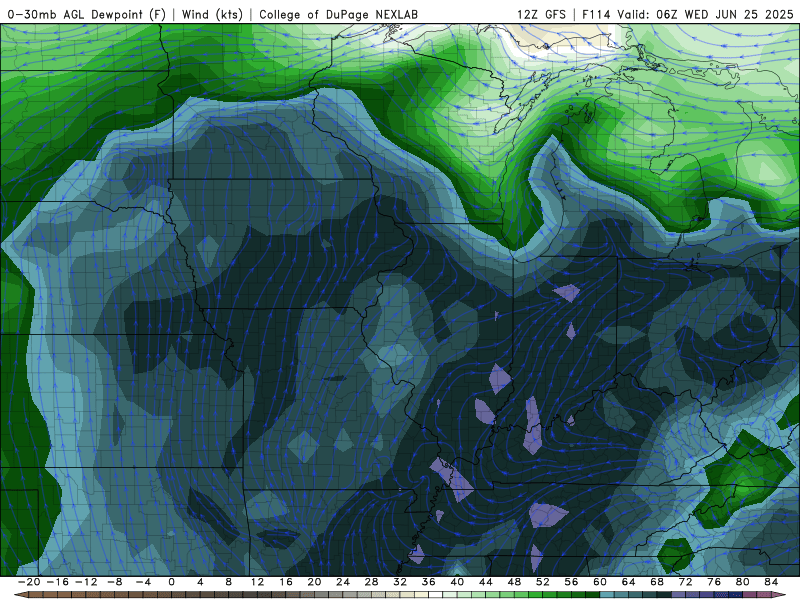Click the '12Z GFS' model run text
Screen dimensions: 800x600
click(541, 14)
